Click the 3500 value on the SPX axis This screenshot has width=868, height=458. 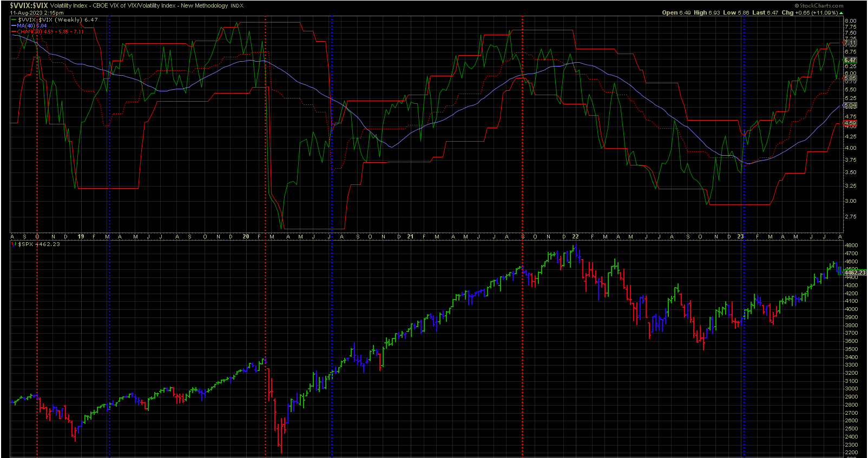pos(851,349)
